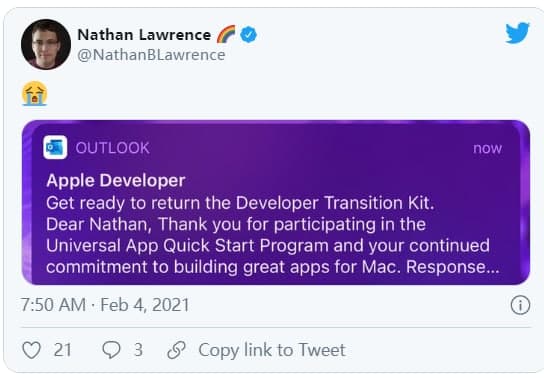Image resolution: width=544 pixels, height=382 pixels.
Task: Click the OUTLOOK label in notification
Action: tap(112, 148)
